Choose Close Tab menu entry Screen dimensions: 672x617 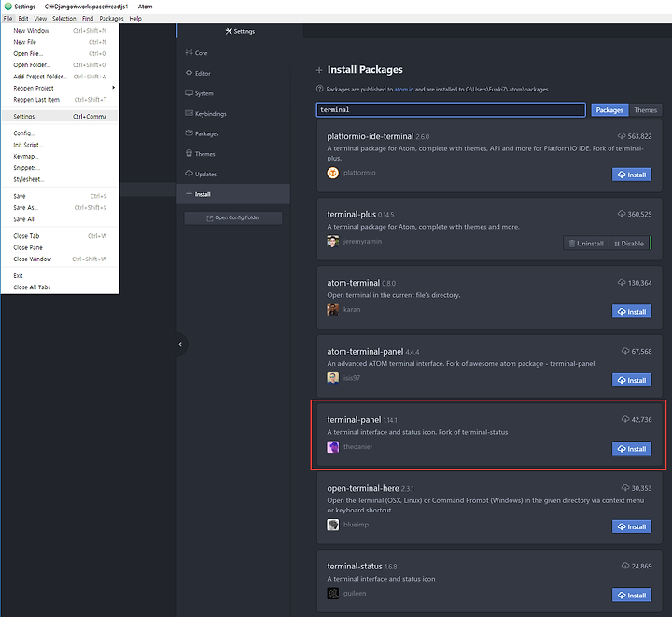60,236
